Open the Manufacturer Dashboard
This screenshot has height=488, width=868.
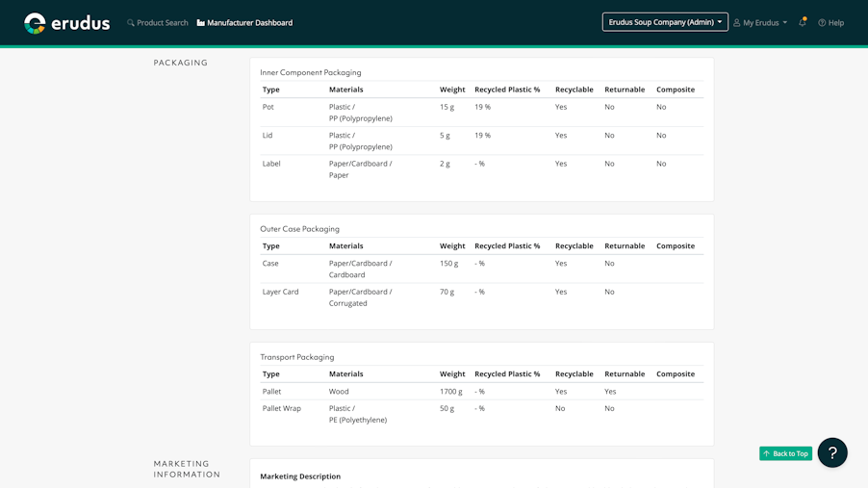pos(244,23)
